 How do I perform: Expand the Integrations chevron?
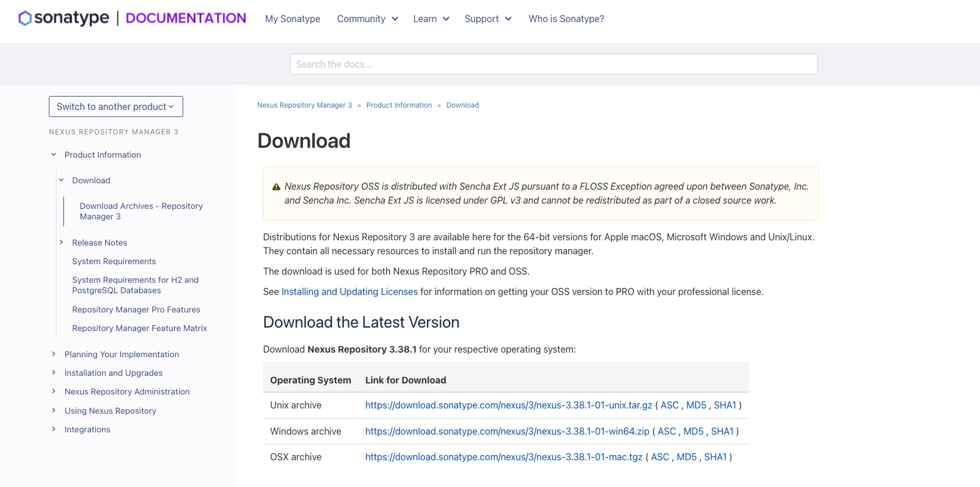pyautogui.click(x=54, y=429)
